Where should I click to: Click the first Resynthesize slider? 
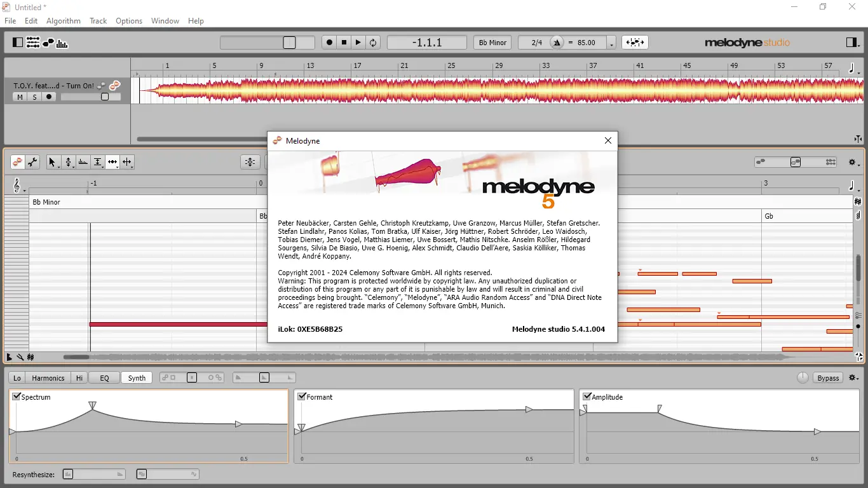point(94,474)
